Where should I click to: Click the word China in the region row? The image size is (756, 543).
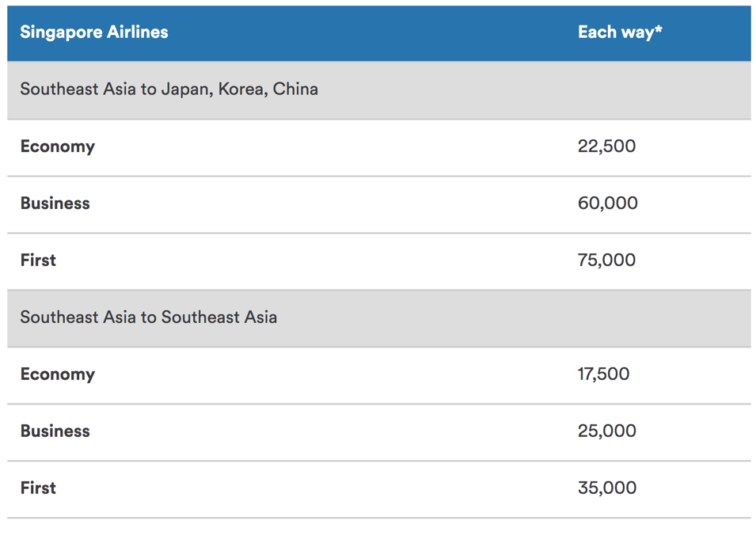coord(295,89)
